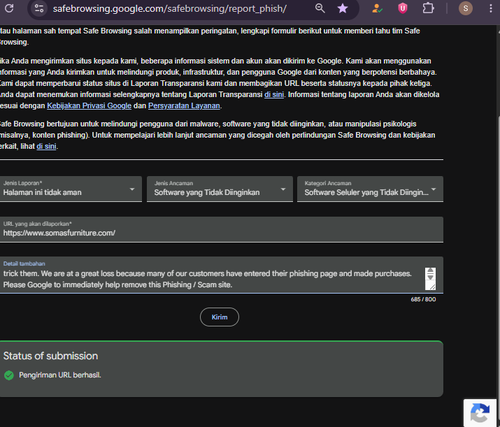The width and height of the screenshot is (500, 427).
Task: Submit the report with Kirim button
Action: coord(219,317)
